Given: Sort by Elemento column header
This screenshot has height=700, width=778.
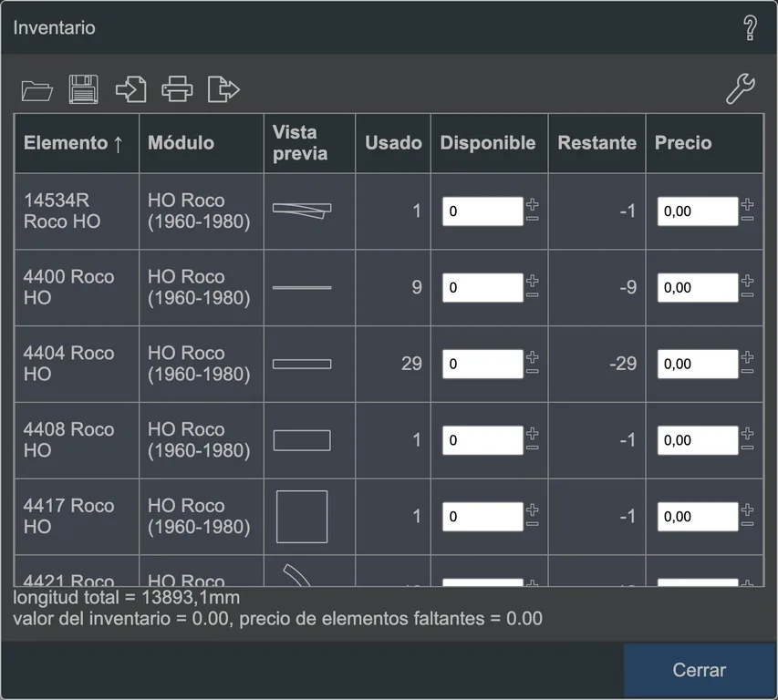Looking at the screenshot, I should pos(77,143).
